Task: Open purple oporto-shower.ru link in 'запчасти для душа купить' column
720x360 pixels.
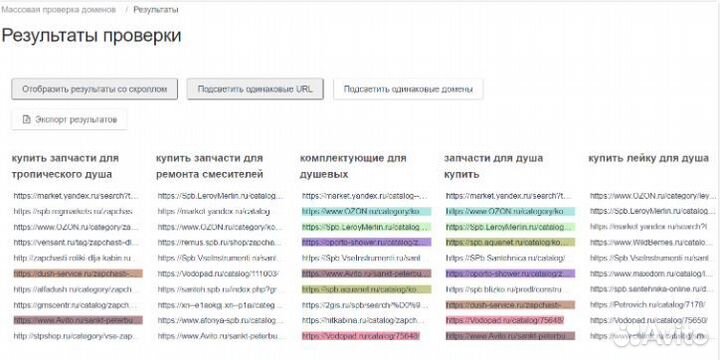Action: click(x=510, y=274)
